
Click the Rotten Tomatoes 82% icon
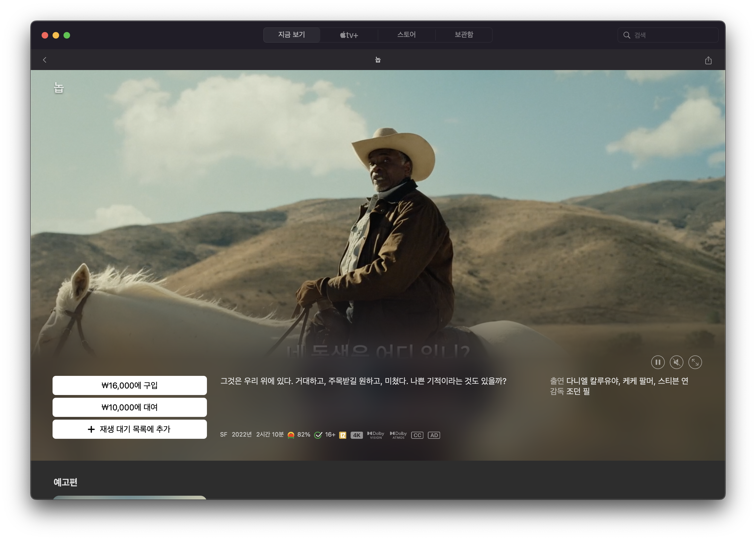[x=291, y=435]
